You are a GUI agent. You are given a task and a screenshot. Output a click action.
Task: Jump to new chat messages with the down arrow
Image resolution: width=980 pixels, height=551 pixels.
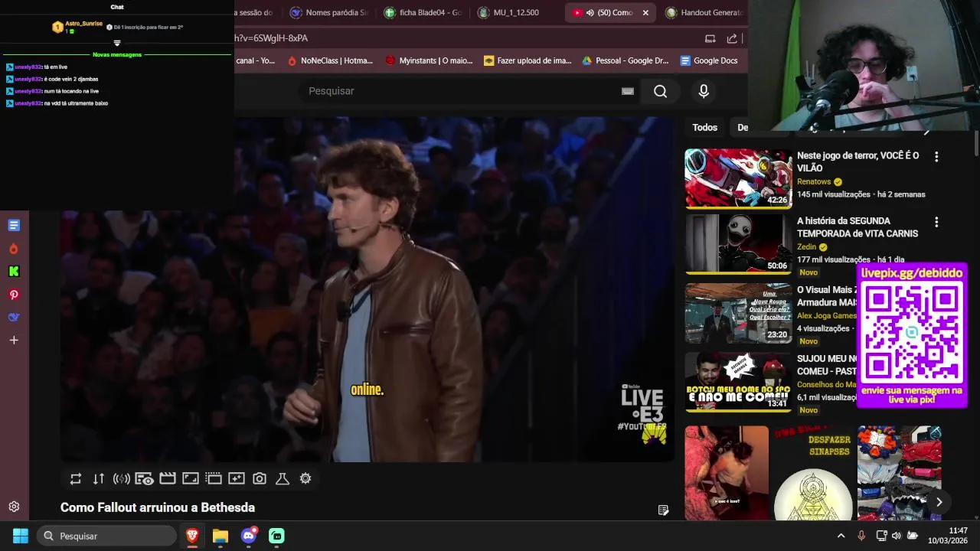(x=117, y=44)
